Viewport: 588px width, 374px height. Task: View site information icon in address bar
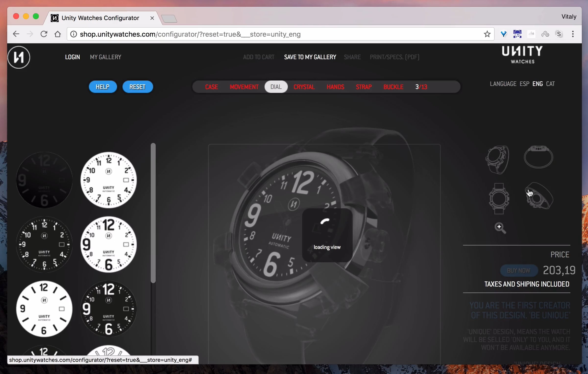(x=73, y=34)
